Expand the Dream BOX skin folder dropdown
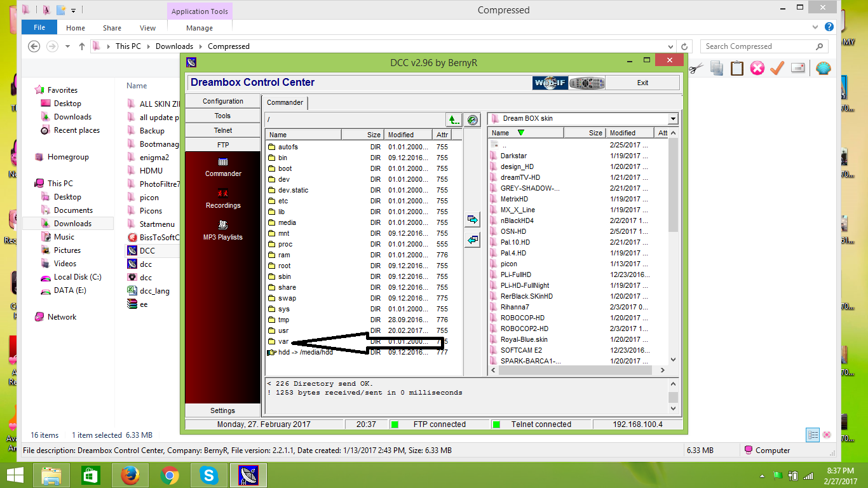The image size is (868, 488). (x=673, y=119)
